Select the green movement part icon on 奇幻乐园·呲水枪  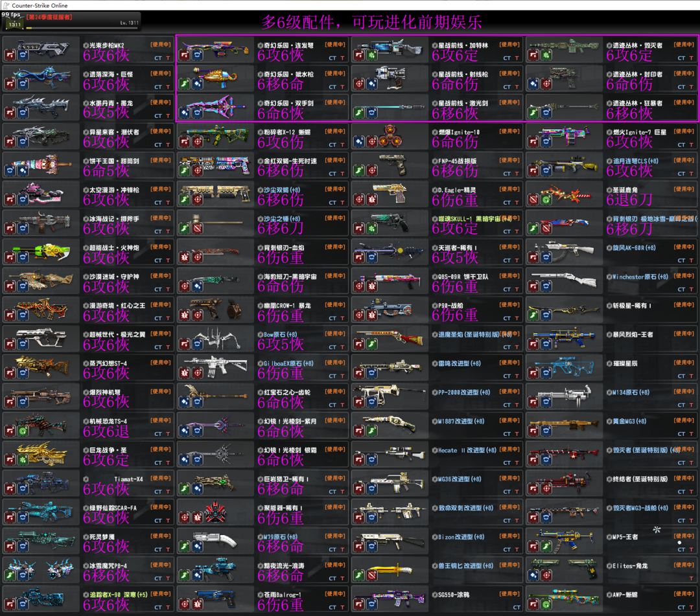(x=184, y=84)
